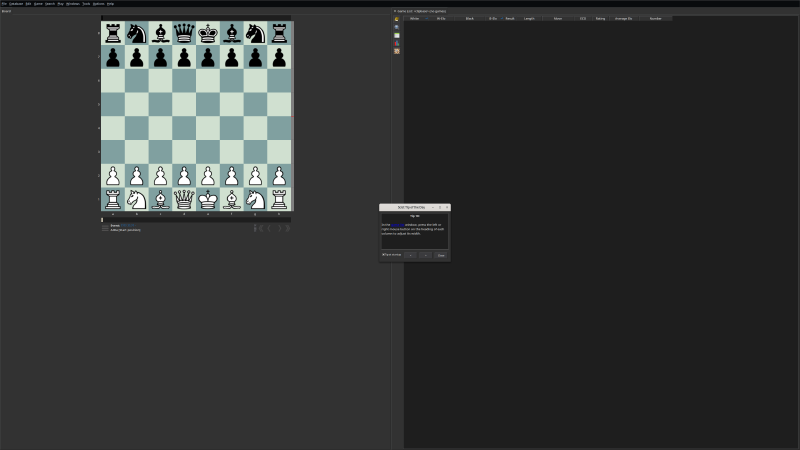
Task: Click the third Game List sidebar icon
Action: point(397,35)
